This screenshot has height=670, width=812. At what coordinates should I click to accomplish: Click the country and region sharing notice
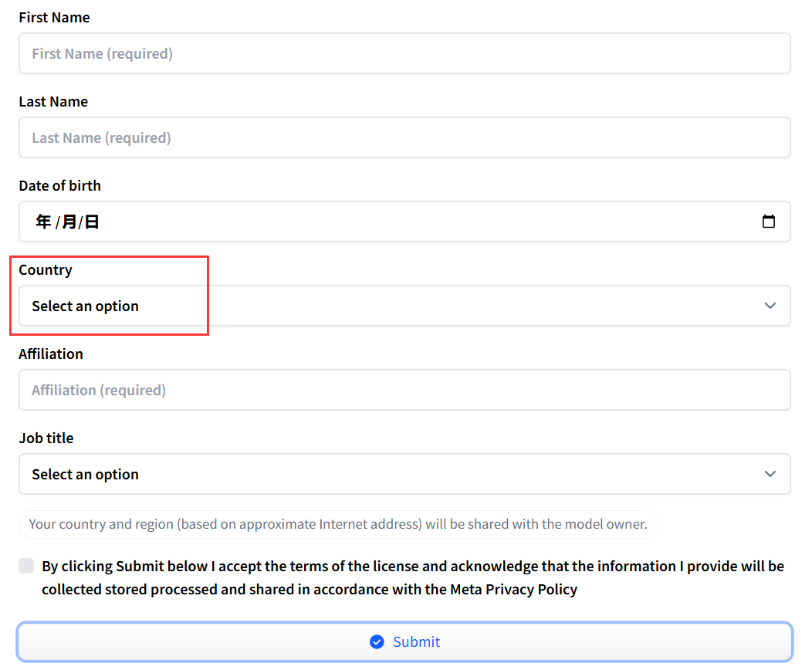338,524
